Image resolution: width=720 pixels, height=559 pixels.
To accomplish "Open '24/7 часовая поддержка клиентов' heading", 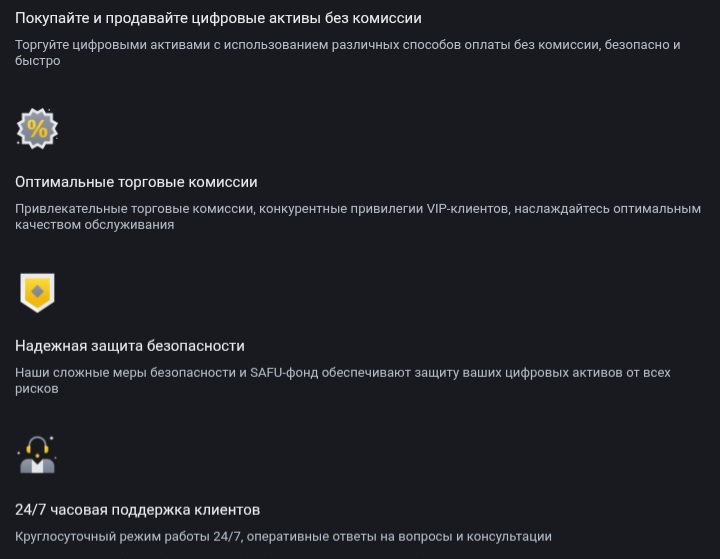I will click(x=138, y=510).
